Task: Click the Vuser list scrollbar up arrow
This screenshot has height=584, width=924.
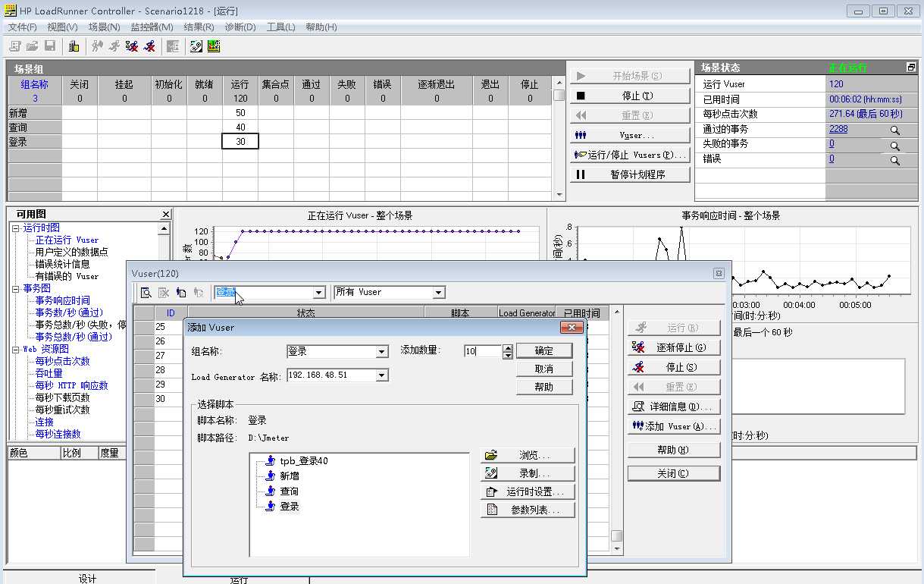Action: click(617, 312)
